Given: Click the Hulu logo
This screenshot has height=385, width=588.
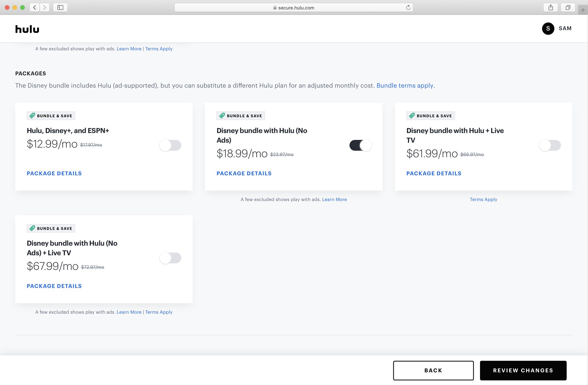Looking at the screenshot, I should tap(27, 29).
